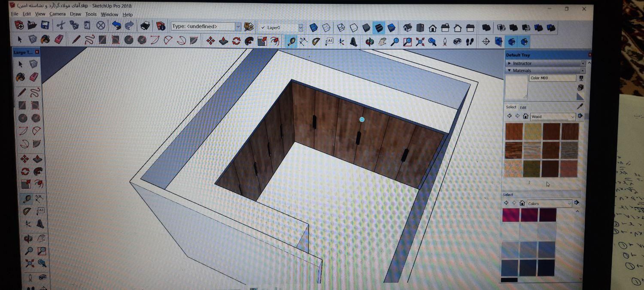This screenshot has height=290, width=644.
Task: Toggle Display Section Fill
Action: 524,42
